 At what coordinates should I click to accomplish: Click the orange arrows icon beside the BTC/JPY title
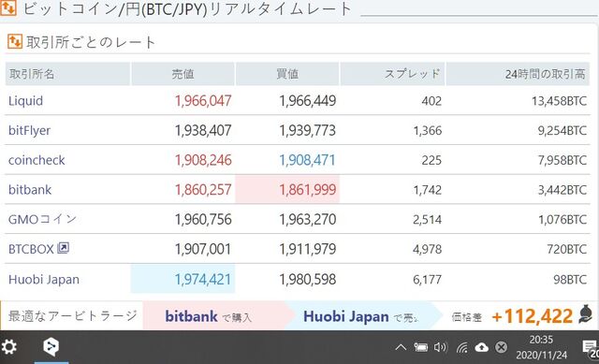(x=7, y=7)
